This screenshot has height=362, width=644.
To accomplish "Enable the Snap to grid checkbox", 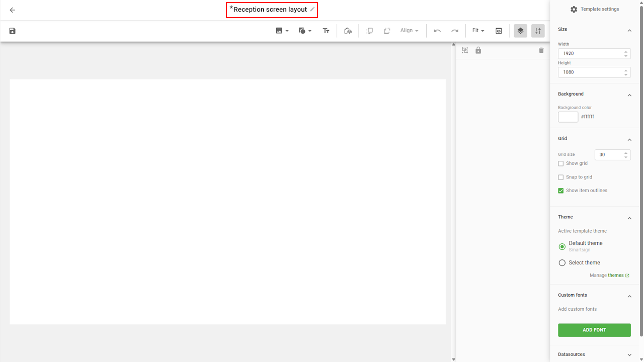I will click(561, 177).
